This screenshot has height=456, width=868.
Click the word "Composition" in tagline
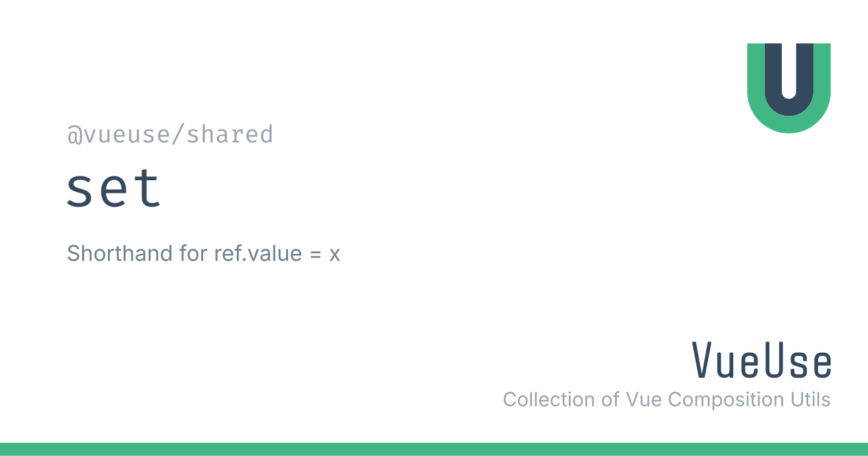coord(725,401)
